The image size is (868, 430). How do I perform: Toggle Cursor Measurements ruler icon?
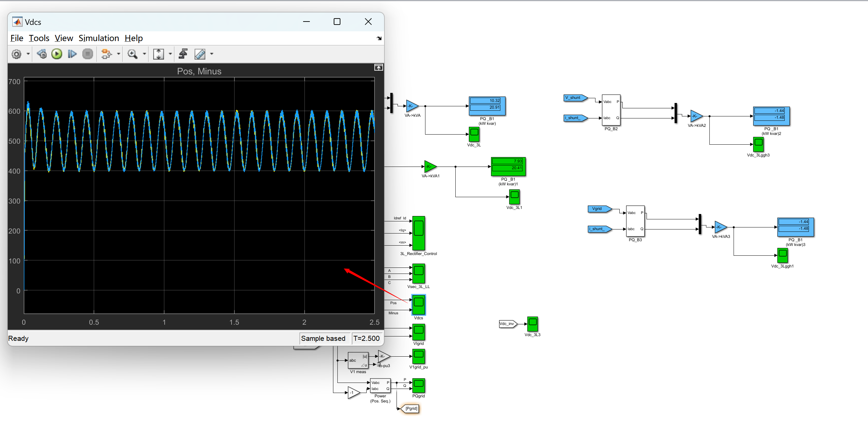200,54
